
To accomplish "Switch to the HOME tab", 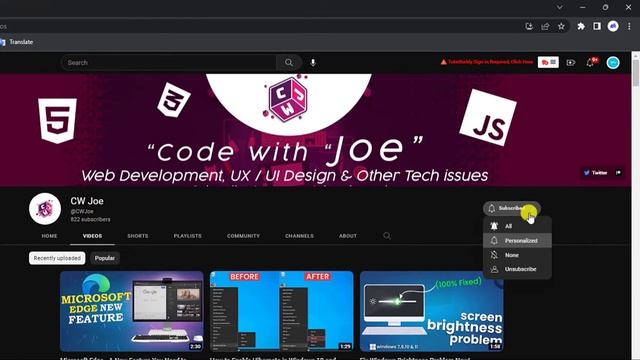I will pos(49,236).
